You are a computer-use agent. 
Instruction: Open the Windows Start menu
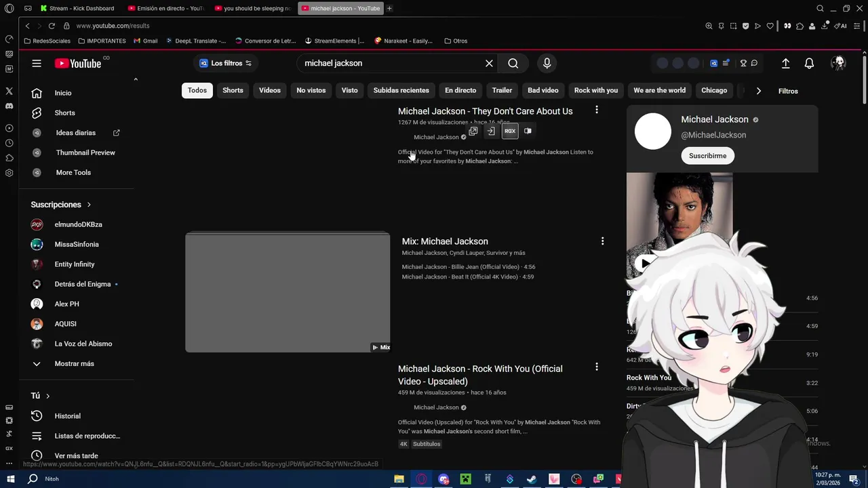tap(10, 479)
